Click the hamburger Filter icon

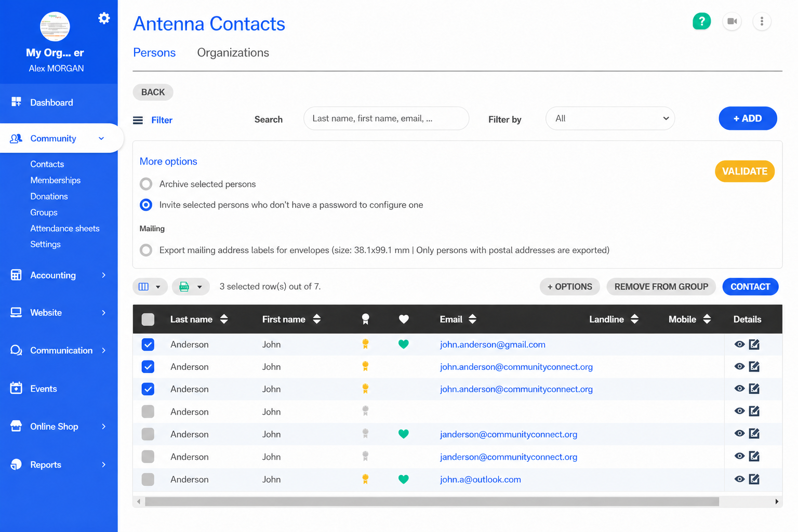(138, 120)
